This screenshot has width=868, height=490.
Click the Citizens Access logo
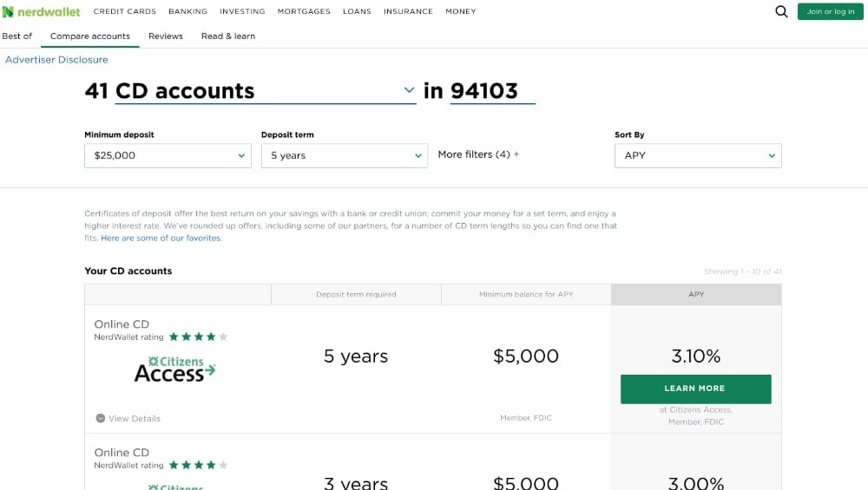[x=174, y=369]
